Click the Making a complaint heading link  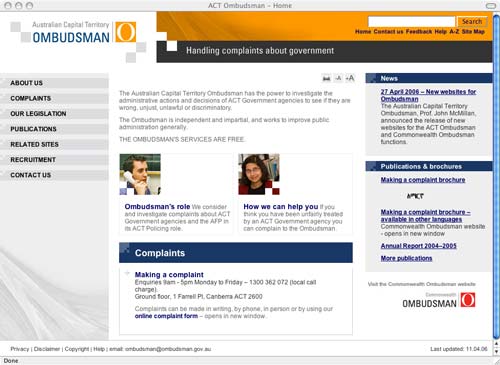(x=169, y=275)
